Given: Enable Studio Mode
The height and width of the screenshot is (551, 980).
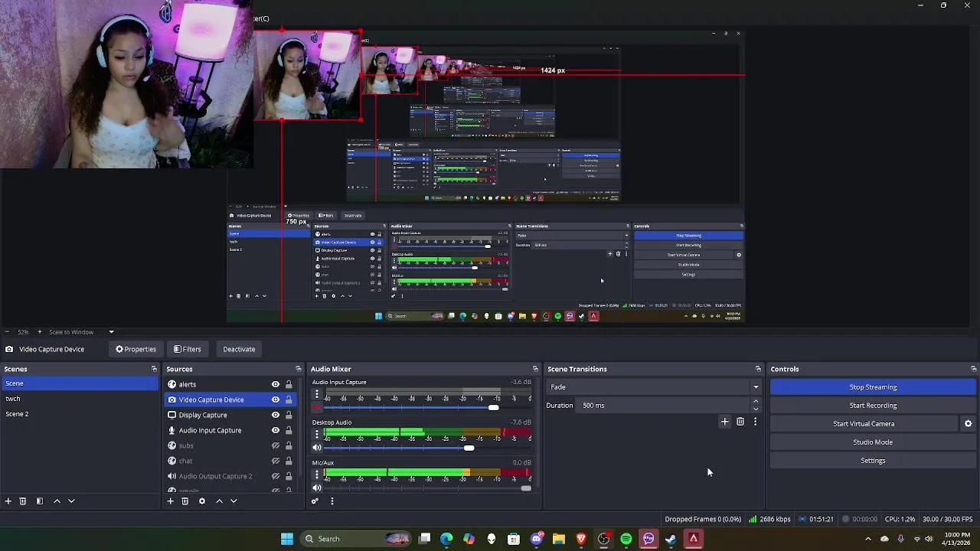Looking at the screenshot, I should coord(873,442).
